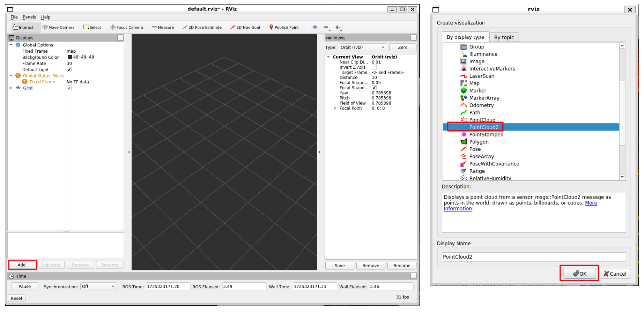Enable the Invert Z Axis checkbox
Viewport: 644px width, 312px height.
click(x=374, y=67)
